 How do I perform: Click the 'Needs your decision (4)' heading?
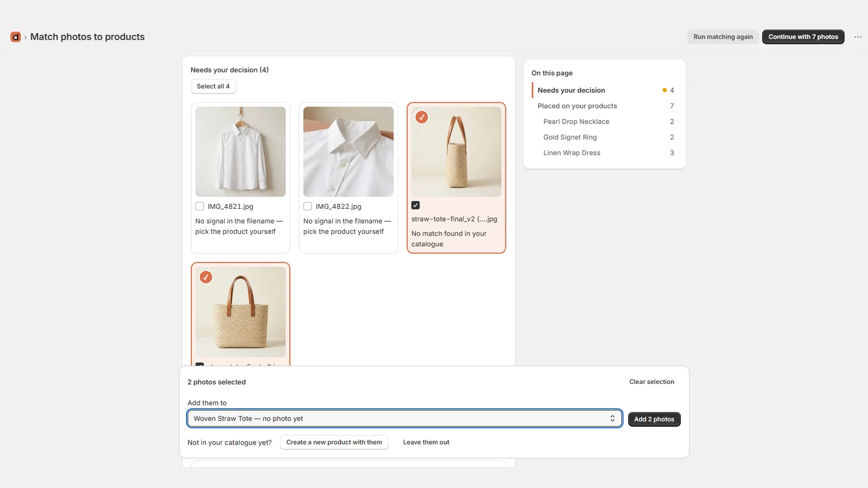pos(229,70)
